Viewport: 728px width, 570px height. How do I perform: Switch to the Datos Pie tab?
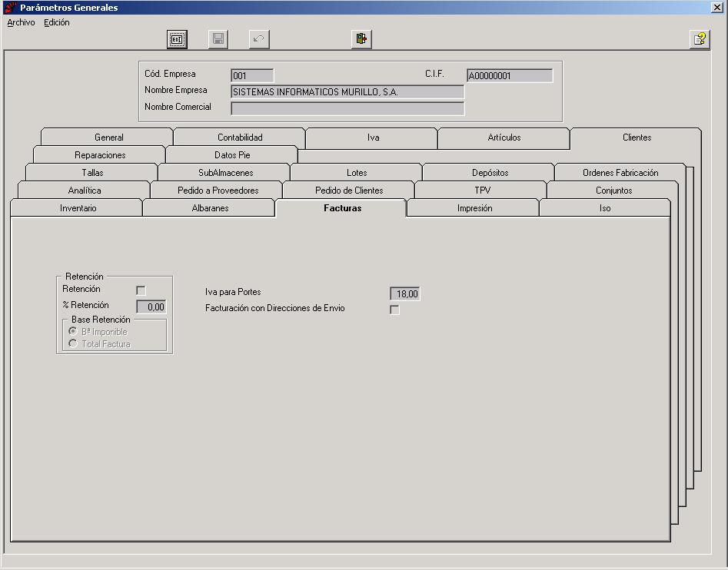pyautogui.click(x=232, y=155)
